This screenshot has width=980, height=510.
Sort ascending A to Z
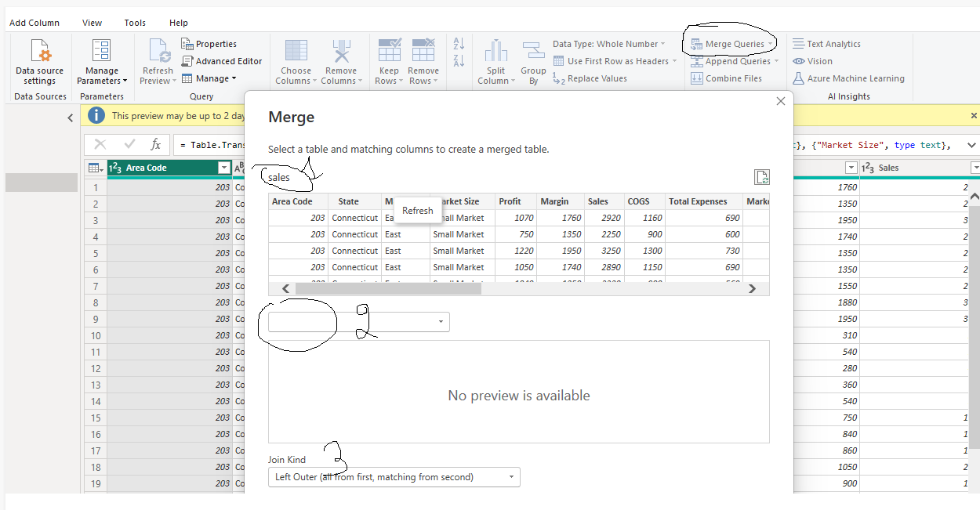[459, 44]
